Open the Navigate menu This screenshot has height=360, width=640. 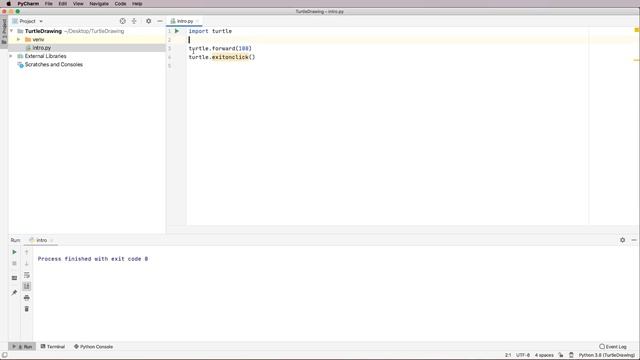(x=99, y=4)
